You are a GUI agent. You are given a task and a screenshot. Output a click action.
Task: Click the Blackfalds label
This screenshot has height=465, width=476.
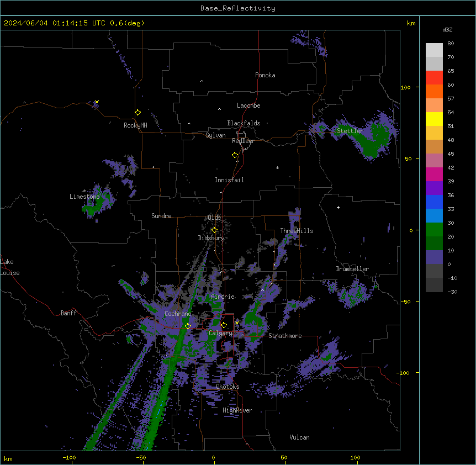244,123
